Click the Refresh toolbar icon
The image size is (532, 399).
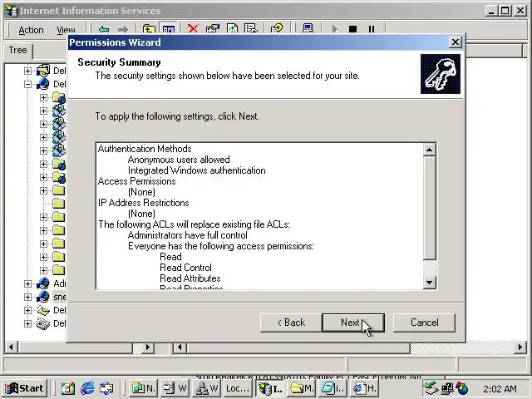point(232,29)
